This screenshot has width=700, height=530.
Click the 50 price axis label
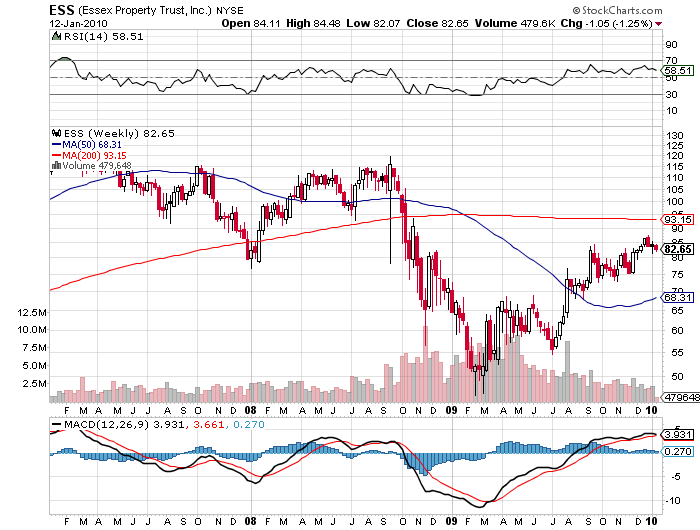(677, 377)
